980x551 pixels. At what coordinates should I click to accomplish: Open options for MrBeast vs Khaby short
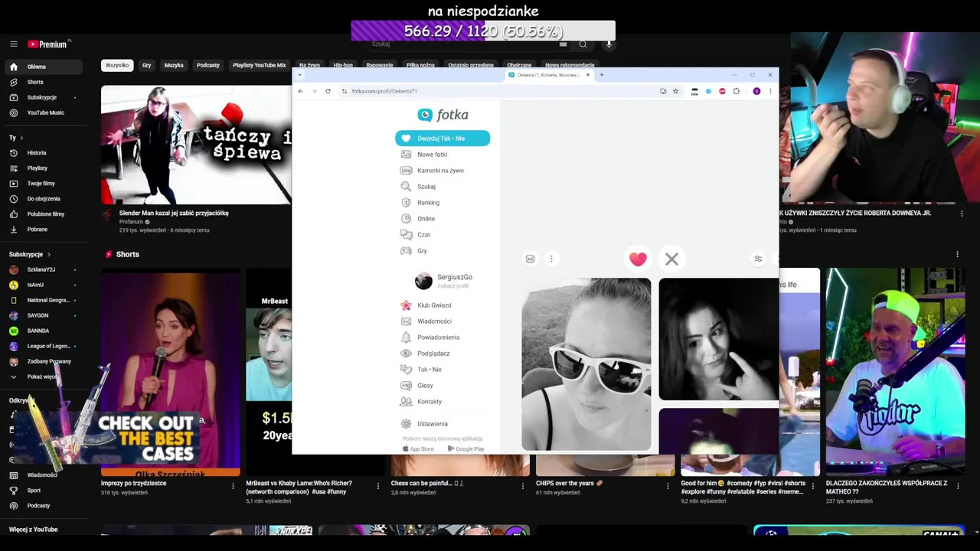pos(377,486)
